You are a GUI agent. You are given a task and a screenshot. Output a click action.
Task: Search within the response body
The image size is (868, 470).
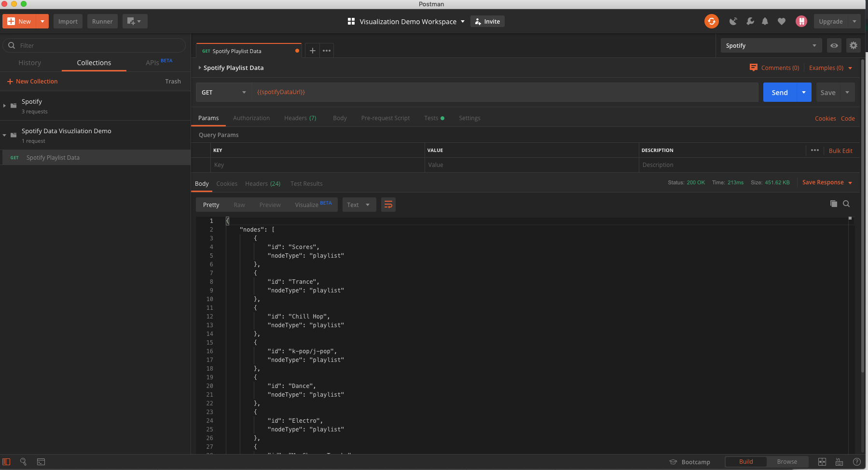coord(846,204)
